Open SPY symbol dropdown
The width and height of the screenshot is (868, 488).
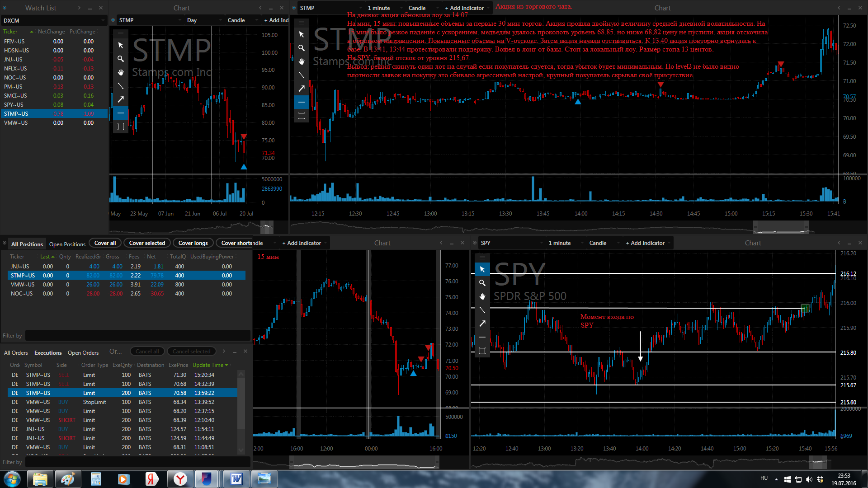512,243
